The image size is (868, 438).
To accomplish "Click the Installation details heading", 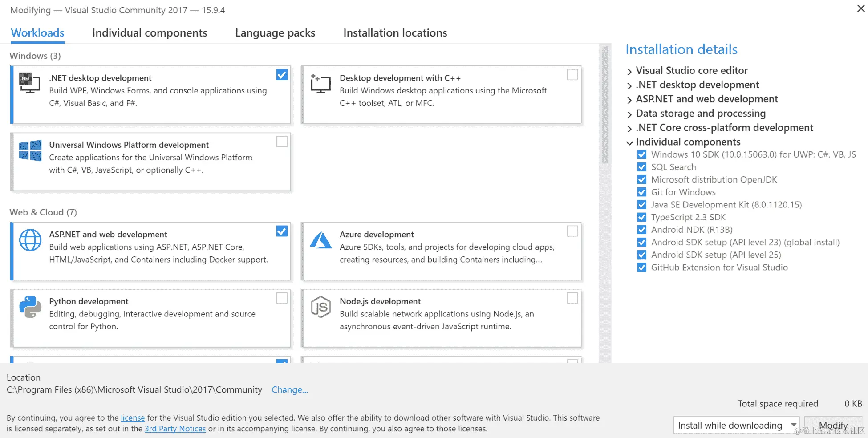I will [x=681, y=49].
